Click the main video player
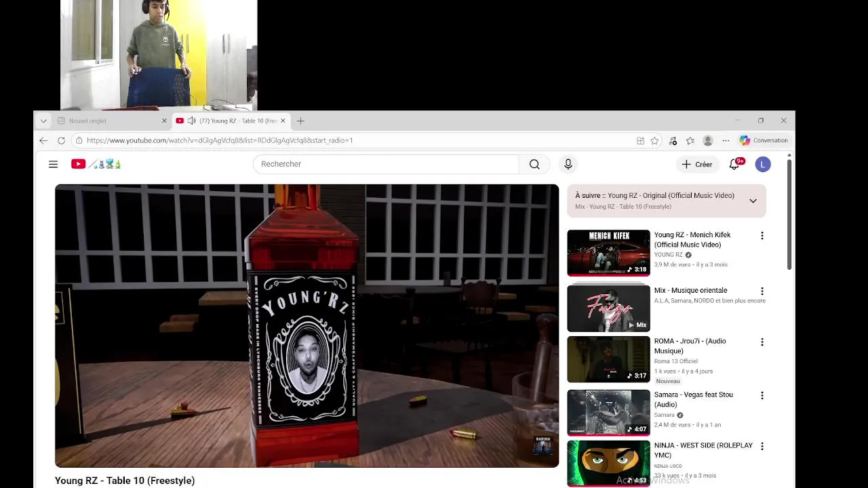Screen dimensions: 868x488 (x=307, y=326)
